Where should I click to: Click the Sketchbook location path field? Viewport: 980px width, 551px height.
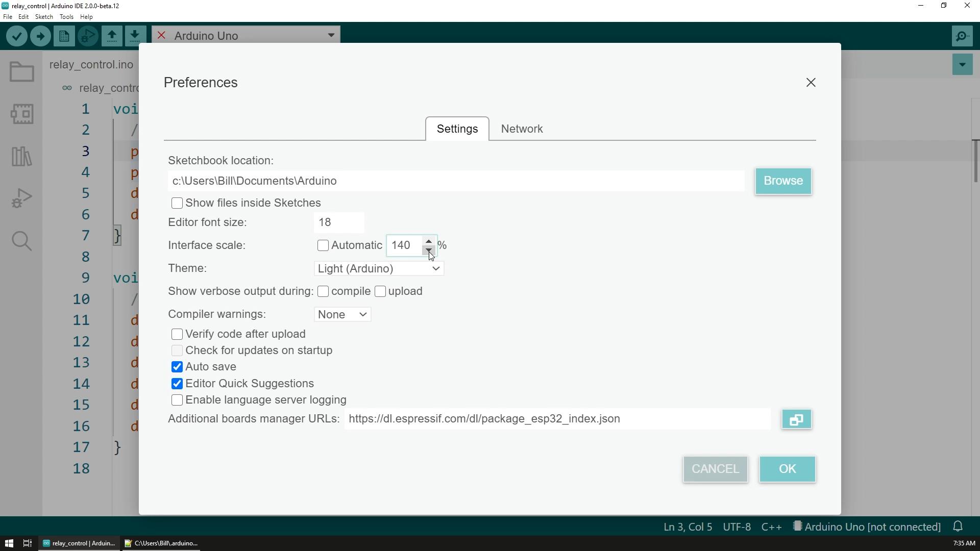point(456,181)
